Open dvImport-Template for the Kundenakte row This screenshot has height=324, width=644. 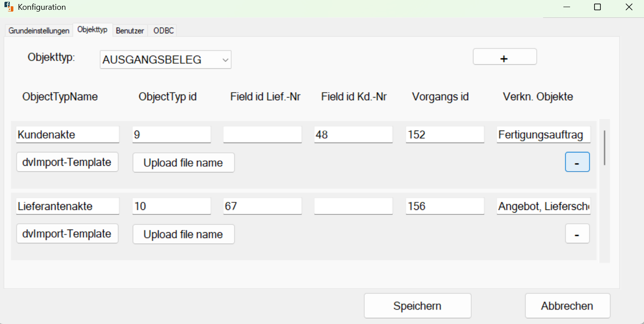[67, 162]
